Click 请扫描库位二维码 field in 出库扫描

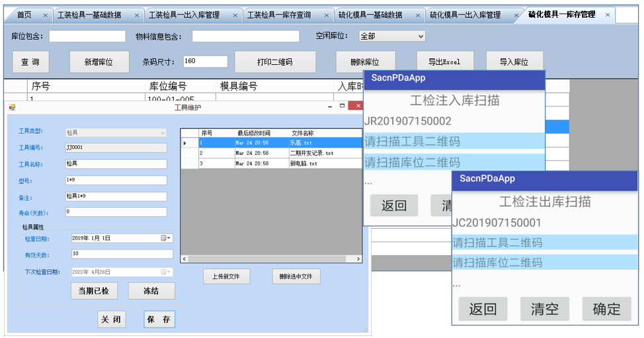545,262
